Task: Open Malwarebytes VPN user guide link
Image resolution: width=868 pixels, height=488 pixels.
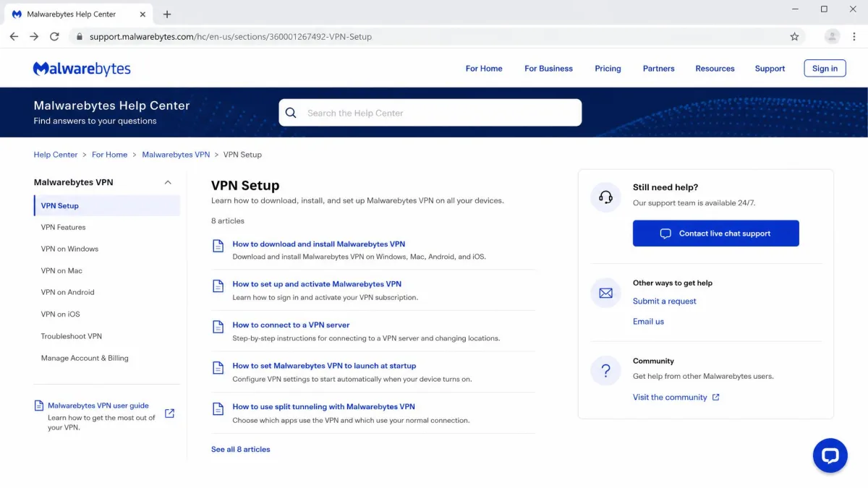Action: pyautogui.click(x=98, y=406)
